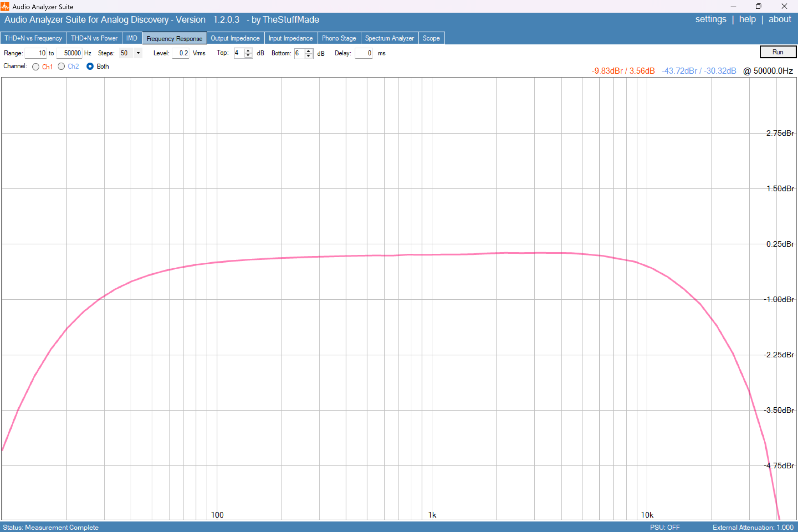Click the 2.75dBr axis label
The width and height of the screenshot is (798, 532).
(780, 133)
